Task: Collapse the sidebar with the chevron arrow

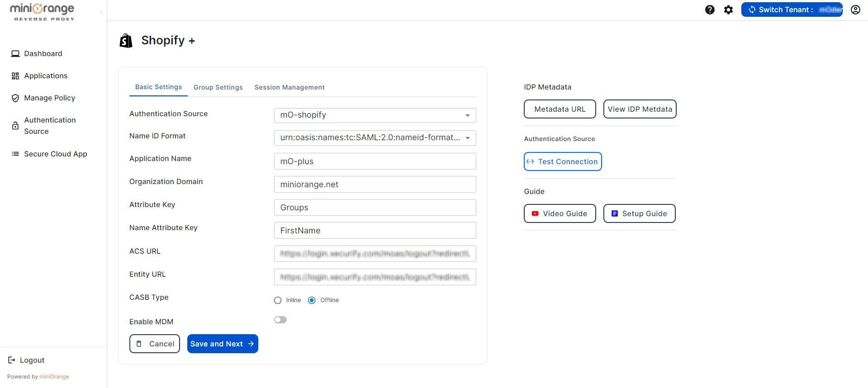Action: click(101, 13)
